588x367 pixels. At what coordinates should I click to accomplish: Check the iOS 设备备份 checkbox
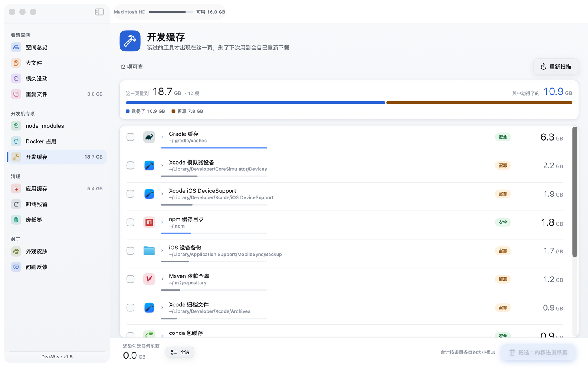point(131,251)
